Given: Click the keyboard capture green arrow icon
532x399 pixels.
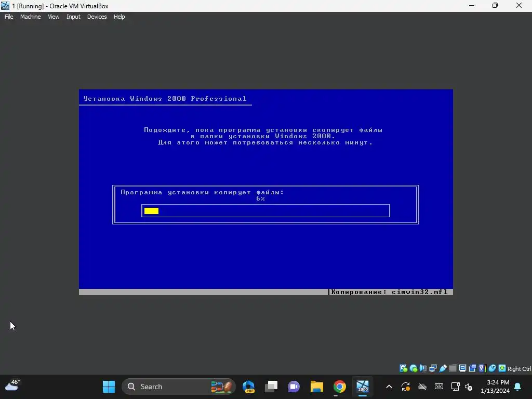Looking at the screenshot, I should [502, 368].
